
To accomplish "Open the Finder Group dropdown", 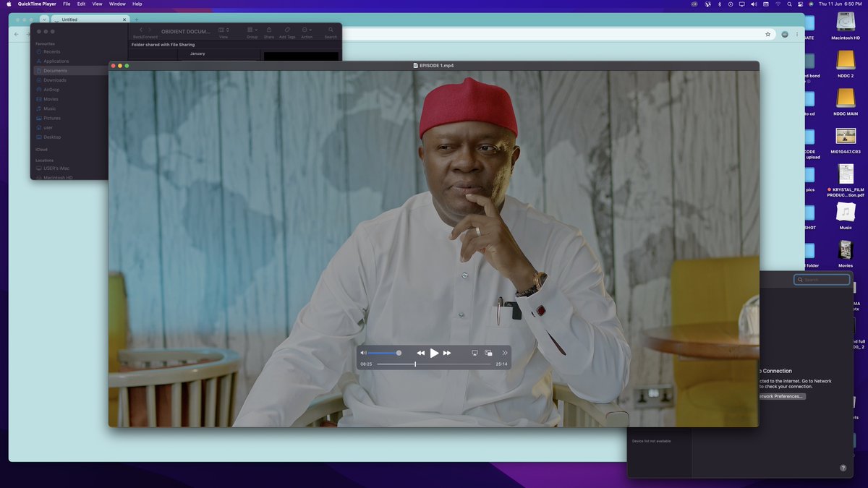I will 252,30.
